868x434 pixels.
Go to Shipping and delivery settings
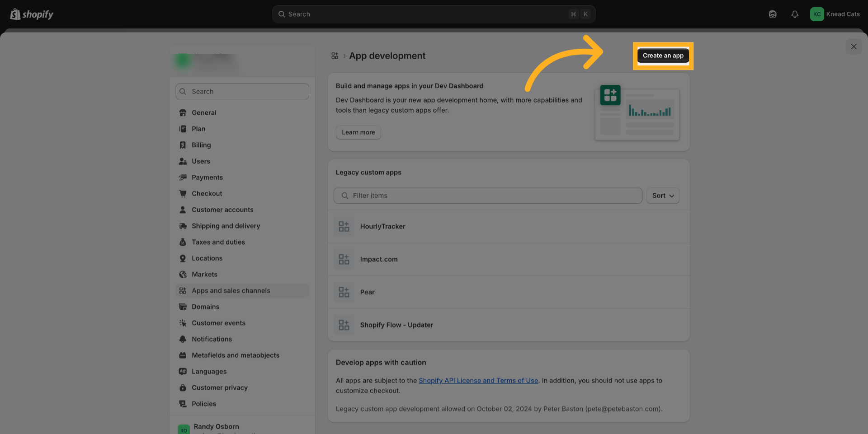226,226
